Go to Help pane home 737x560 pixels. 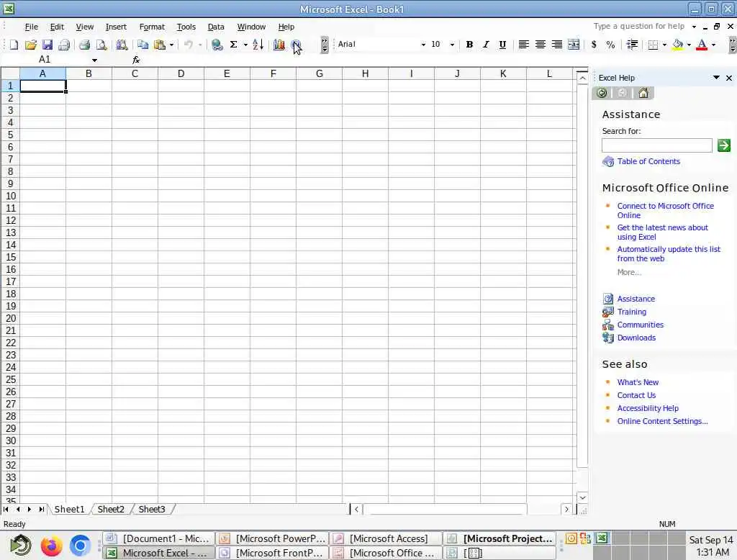(x=643, y=93)
